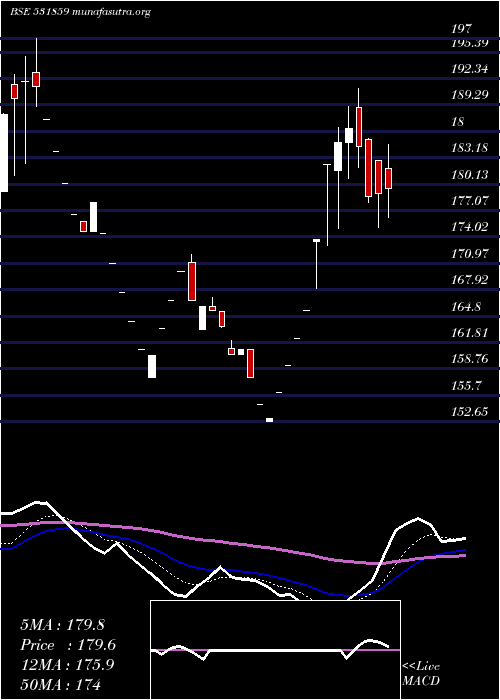Screen dimensions: 500x700
Task: Click the Price : 179.6 readout
Action: coord(68,645)
